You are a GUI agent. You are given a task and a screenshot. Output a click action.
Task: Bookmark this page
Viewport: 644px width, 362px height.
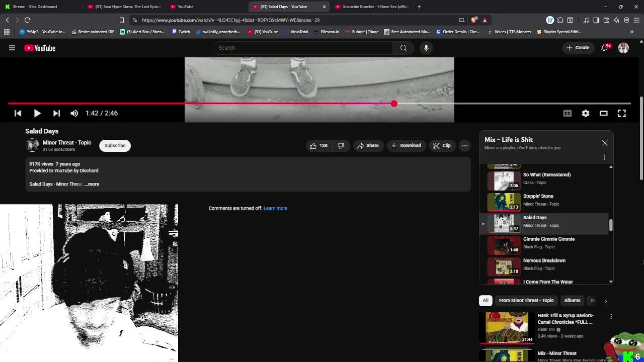(x=121, y=20)
